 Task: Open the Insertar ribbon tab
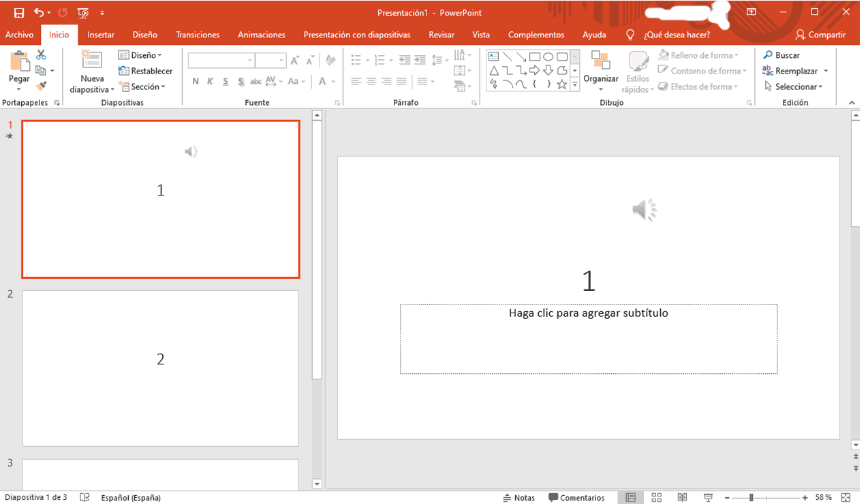pyautogui.click(x=101, y=35)
